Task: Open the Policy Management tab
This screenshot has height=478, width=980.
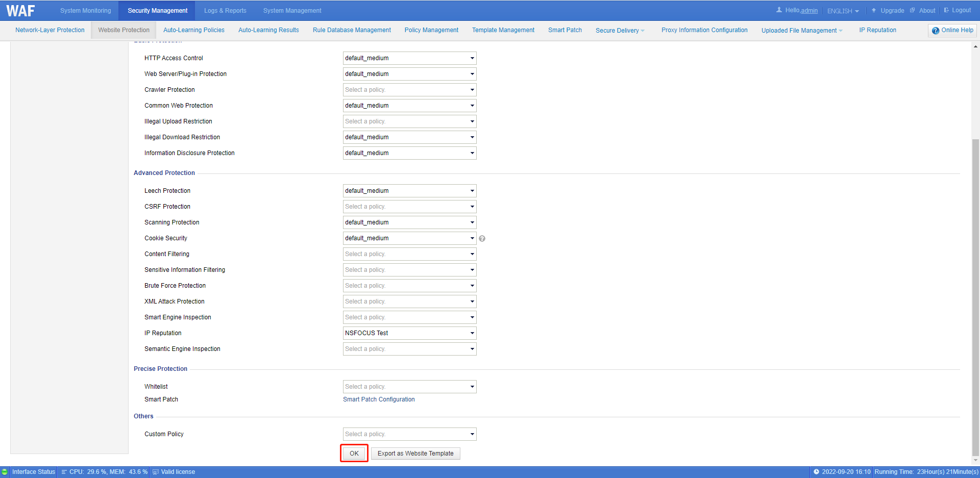Action: 431,30
